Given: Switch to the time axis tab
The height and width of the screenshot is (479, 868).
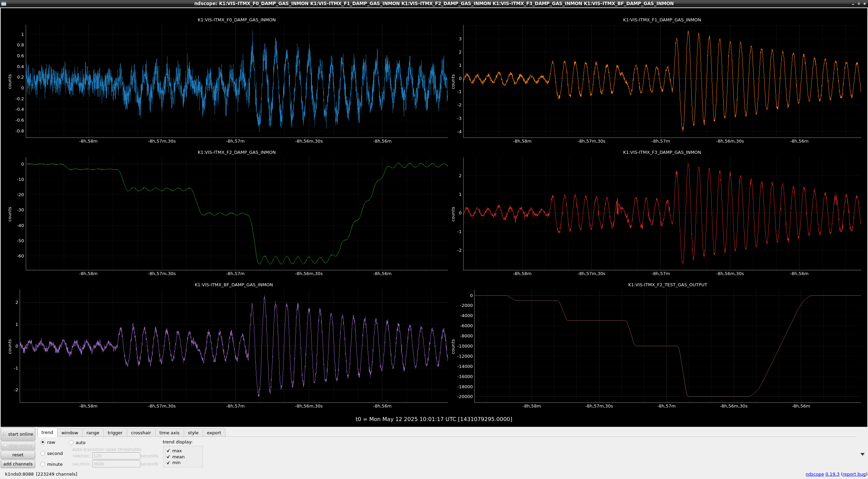Looking at the screenshot, I should pos(169,433).
